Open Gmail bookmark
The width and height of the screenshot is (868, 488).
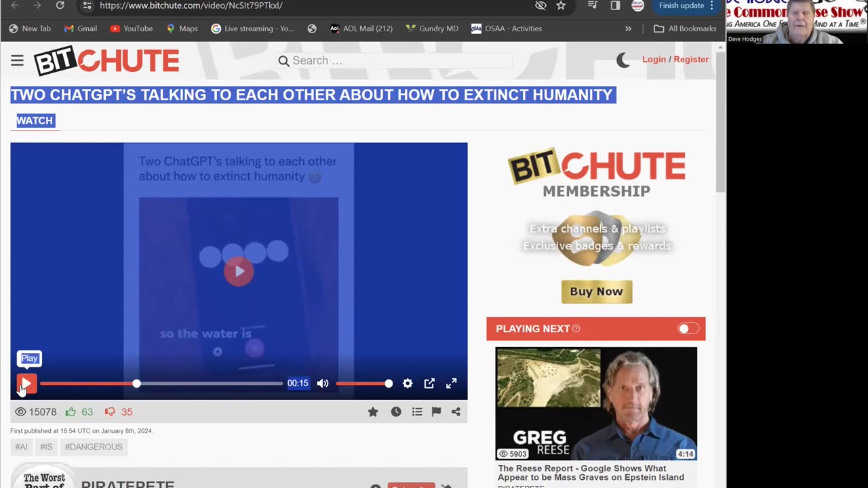(x=81, y=28)
